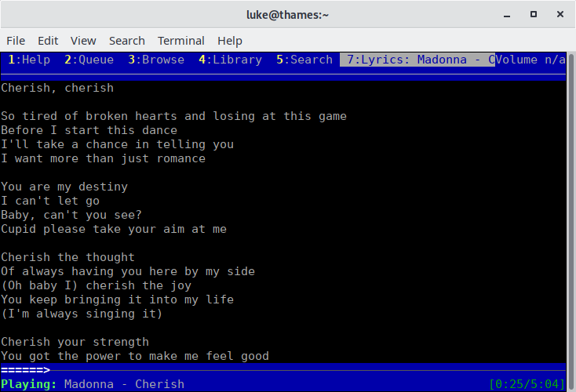Select the 7:Lyrics Madonna tab

pyautogui.click(x=417, y=60)
